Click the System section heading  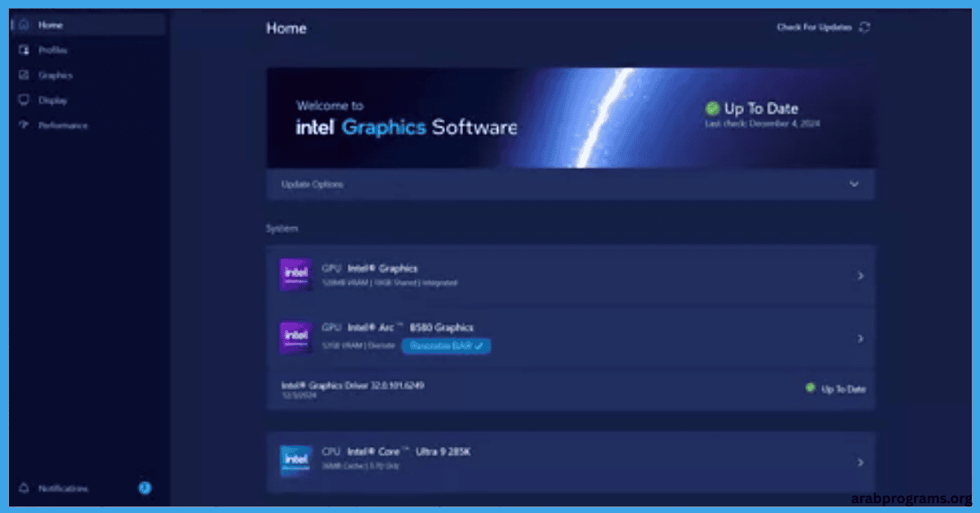[x=282, y=229]
